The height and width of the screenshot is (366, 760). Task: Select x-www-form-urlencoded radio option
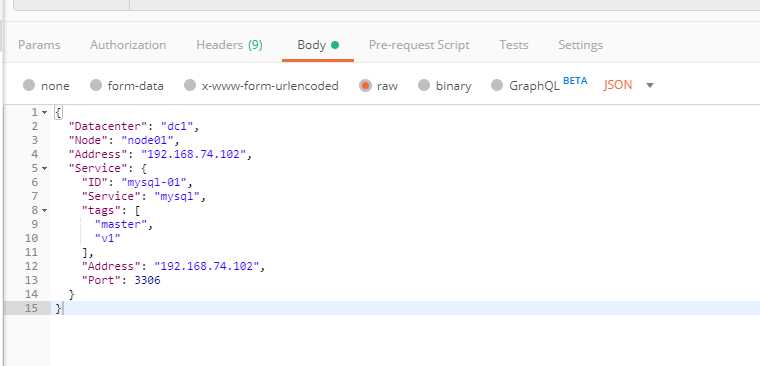tap(190, 86)
